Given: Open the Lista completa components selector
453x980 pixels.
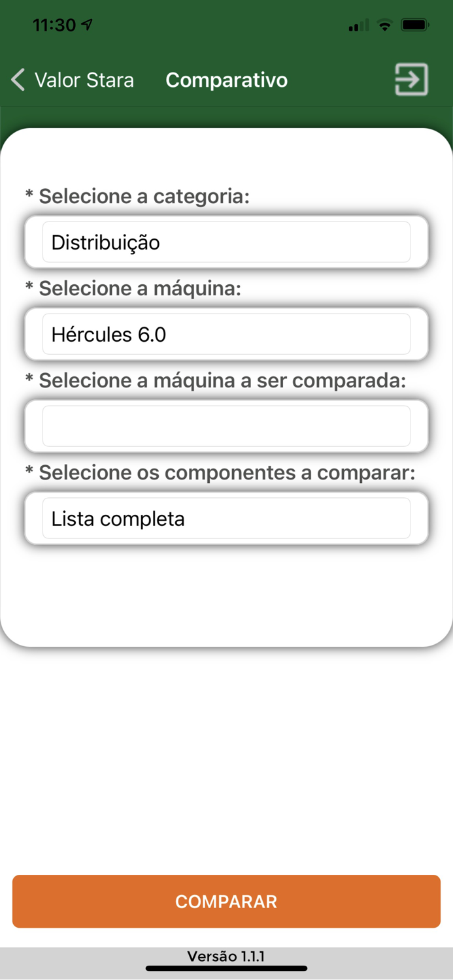Looking at the screenshot, I should click(x=226, y=517).
